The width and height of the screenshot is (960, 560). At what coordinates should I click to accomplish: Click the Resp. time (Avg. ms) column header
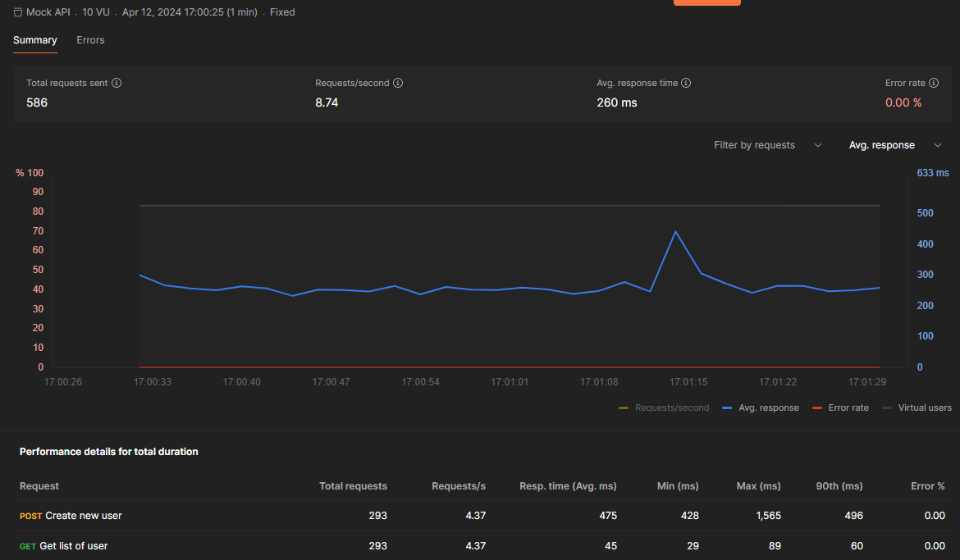[x=568, y=486]
